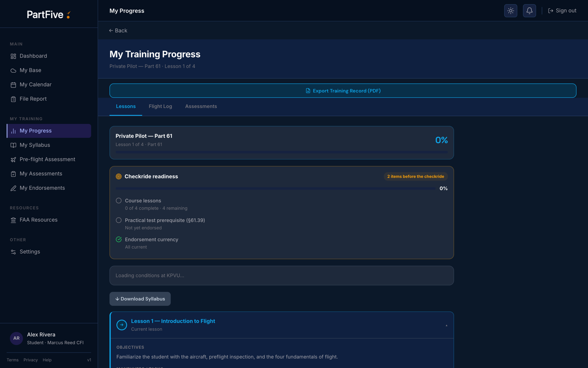Click the Checkride readiness target icon

point(119,177)
